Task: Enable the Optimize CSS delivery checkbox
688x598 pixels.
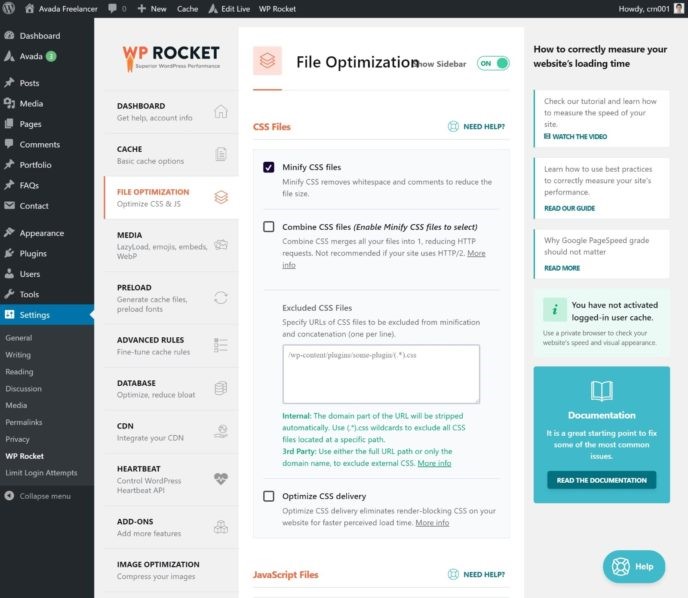Action: tap(269, 496)
